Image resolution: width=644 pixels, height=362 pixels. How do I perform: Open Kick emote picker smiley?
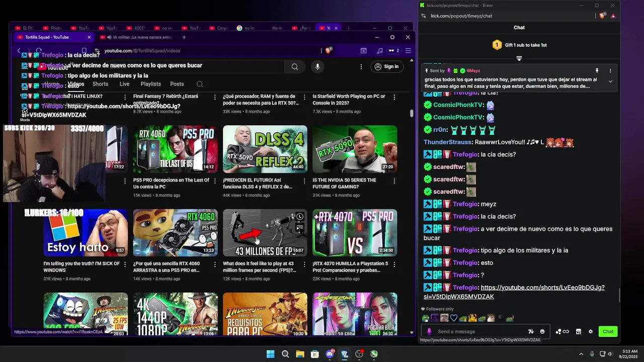pyautogui.click(x=542, y=331)
